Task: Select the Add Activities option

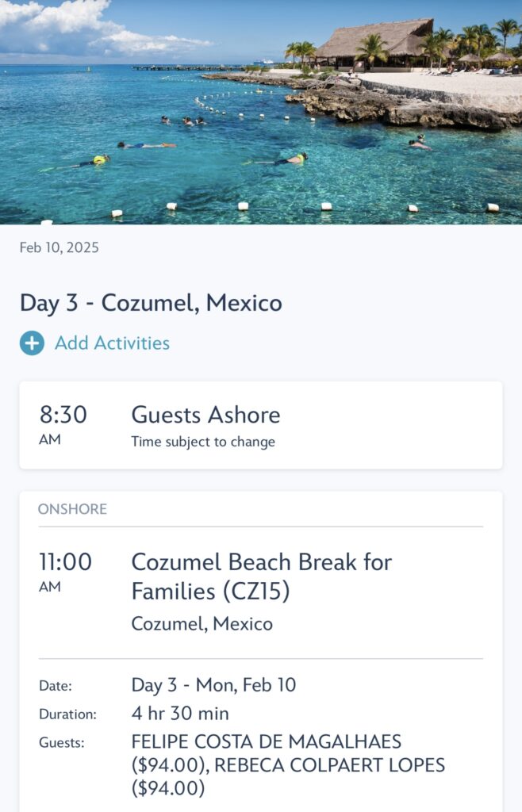Action: [x=110, y=343]
